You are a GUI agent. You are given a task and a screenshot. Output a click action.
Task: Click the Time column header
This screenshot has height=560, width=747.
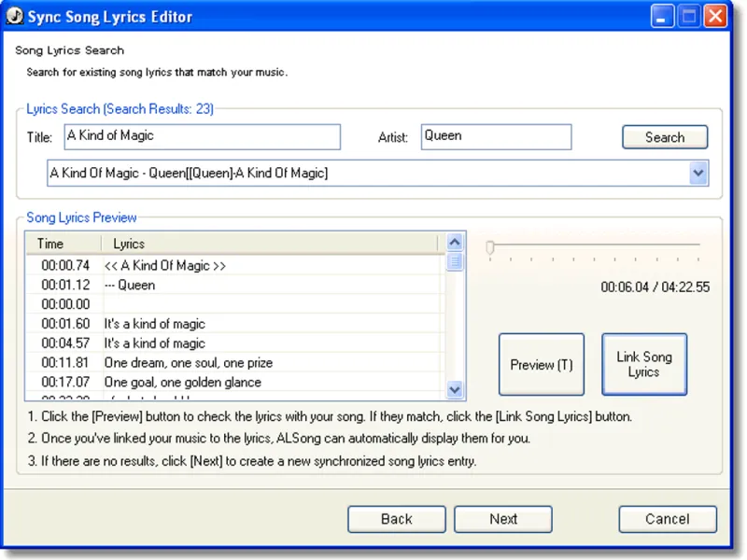click(63, 244)
